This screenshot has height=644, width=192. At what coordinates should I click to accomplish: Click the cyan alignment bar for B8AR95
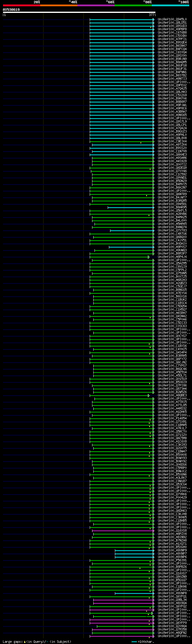click(131, 207)
